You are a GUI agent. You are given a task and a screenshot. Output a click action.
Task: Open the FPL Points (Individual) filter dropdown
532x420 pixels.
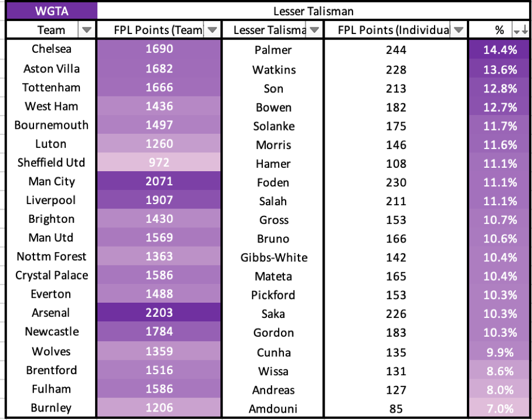click(458, 31)
